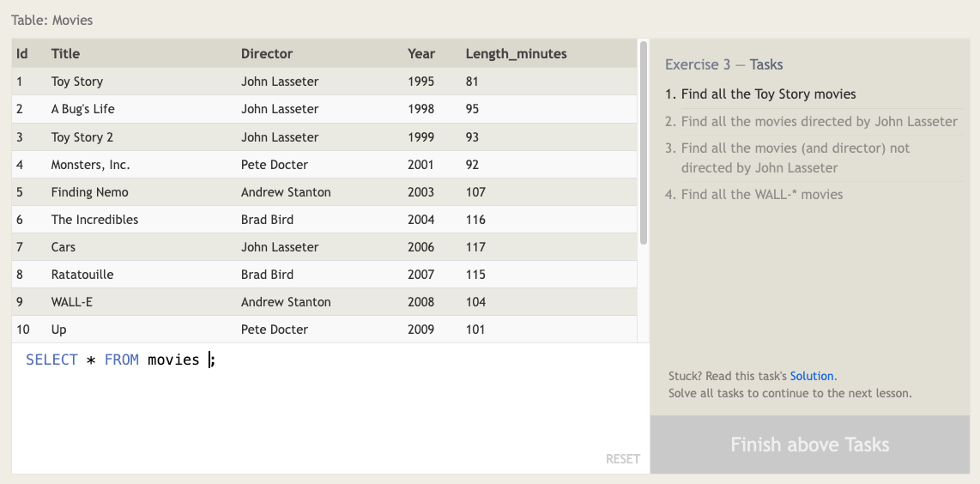Click 'John Lasseter' in the Toy Story 2 row
The image size is (980, 484).
pos(280,137)
